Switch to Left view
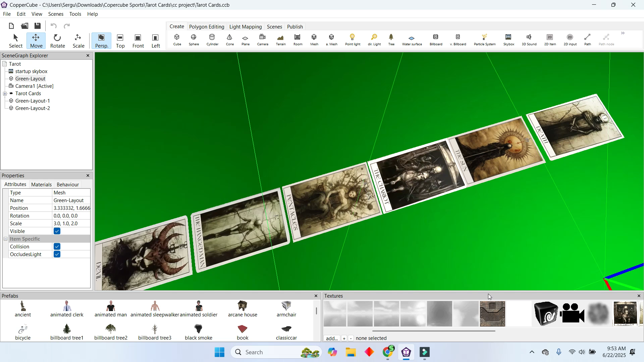 point(156,41)
